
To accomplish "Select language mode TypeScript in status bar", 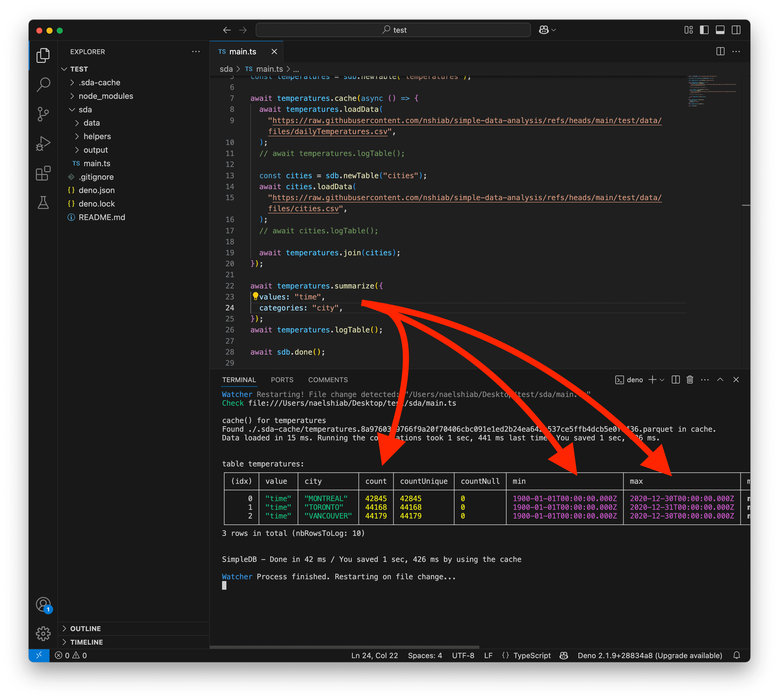I will click(x=532, y=655).
